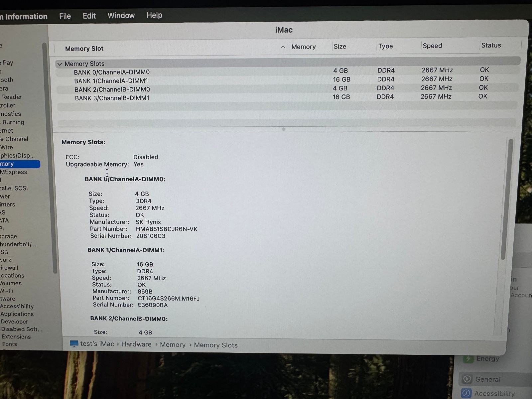The height and width of the screenshot is (399, 532).
Task: Select Apple Pay in the sidebar
Action: click(x=7, y=63)
